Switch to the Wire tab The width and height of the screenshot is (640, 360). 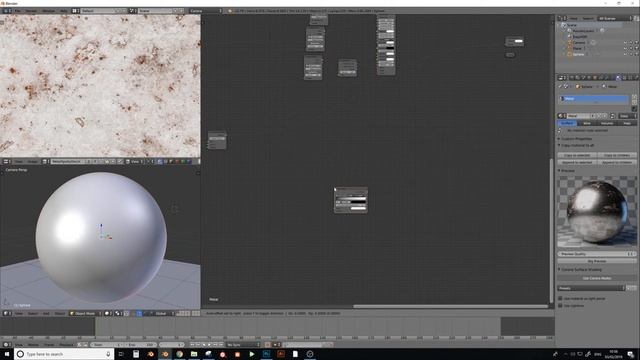[x=587, y=123]
